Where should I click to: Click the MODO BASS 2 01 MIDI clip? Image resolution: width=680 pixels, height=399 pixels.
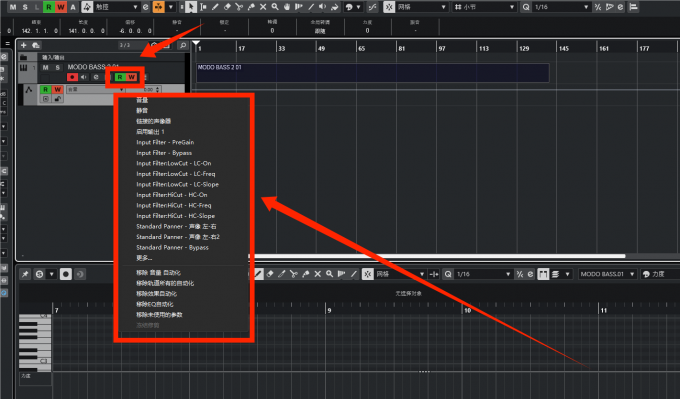click(373, 72)
